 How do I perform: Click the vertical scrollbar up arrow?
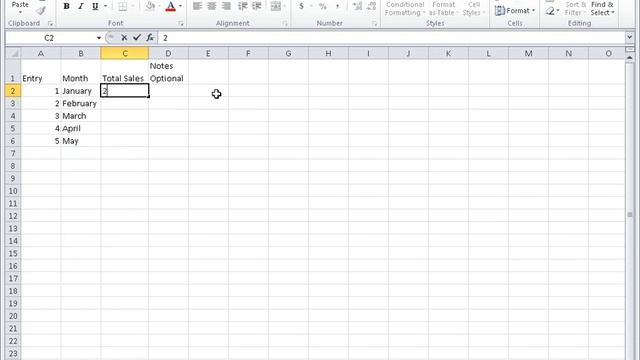coord(629,58)
